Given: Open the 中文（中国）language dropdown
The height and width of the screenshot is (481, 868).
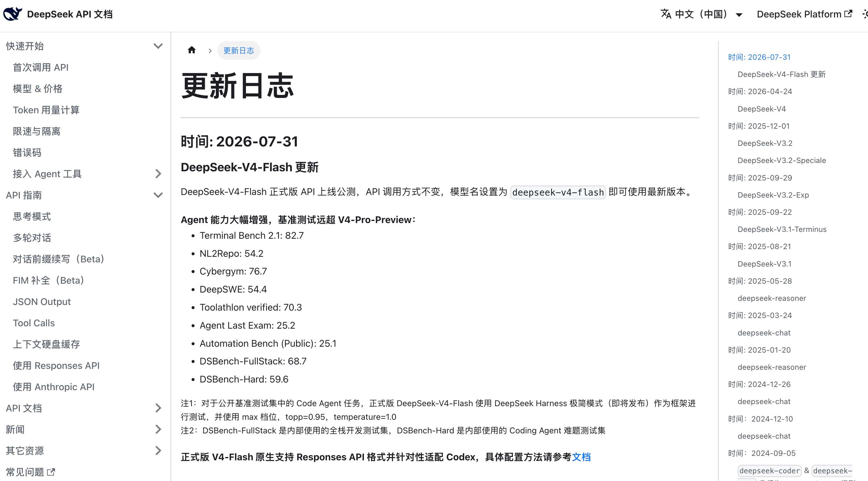Looking at the screenshot, I should pyautogui.click(x=702, y=14).
